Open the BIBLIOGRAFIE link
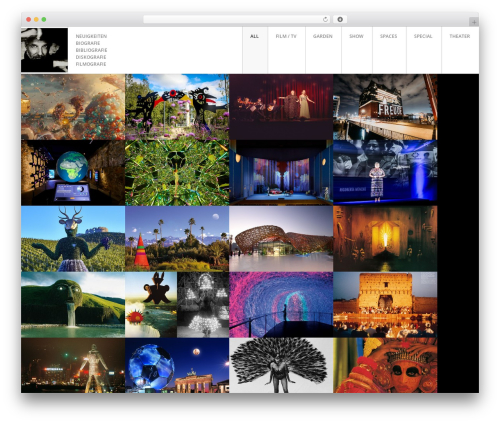This screenshot has width=500, height=423. pos(91,50)
